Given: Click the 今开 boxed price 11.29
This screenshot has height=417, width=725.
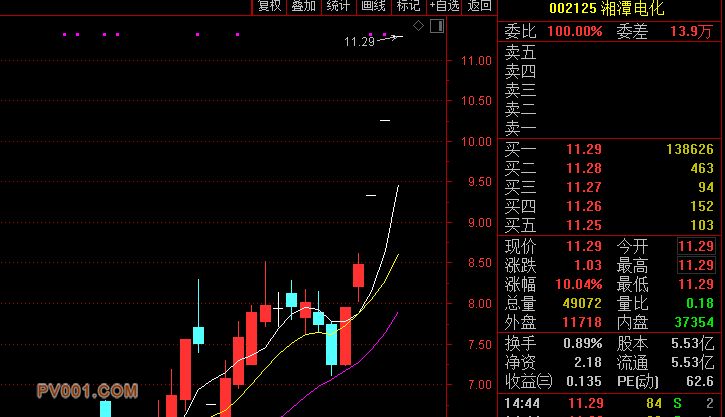Looking at the screenshot, I should point(696,246).
